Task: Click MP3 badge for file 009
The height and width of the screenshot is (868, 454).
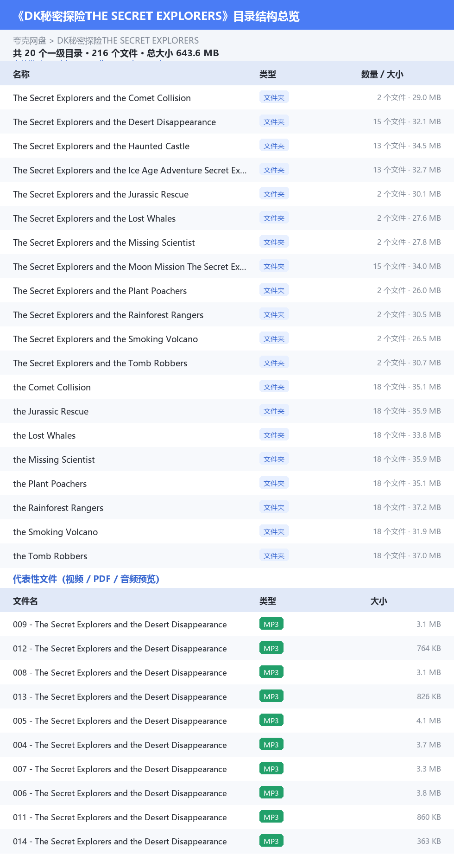Action: (x=271, y=624)
